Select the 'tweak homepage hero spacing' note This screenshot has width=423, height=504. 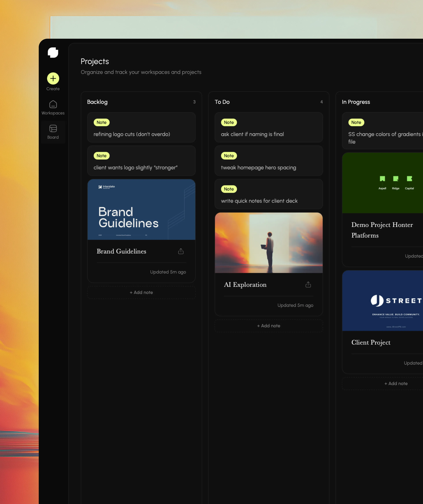269,161
